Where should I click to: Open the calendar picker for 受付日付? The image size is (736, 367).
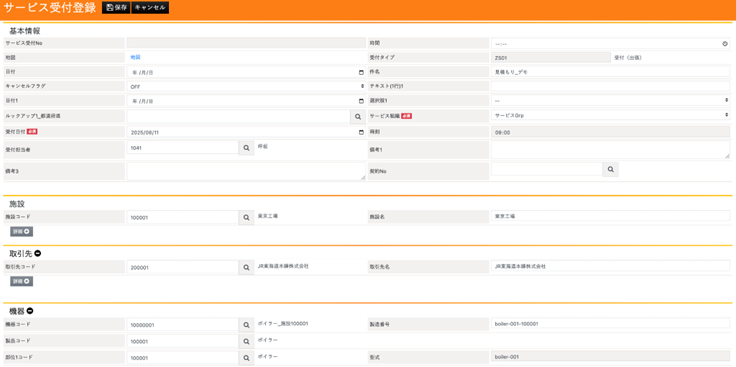[361, 132]
